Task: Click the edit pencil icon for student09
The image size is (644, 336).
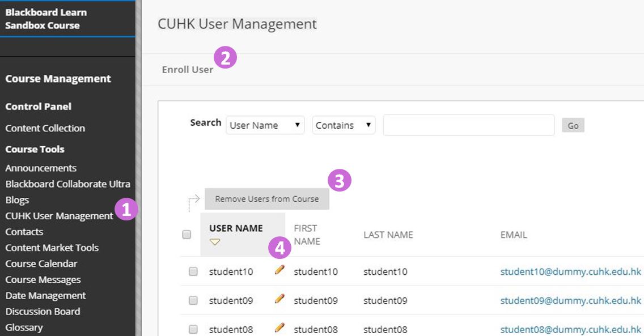Action: coord(279,299)
